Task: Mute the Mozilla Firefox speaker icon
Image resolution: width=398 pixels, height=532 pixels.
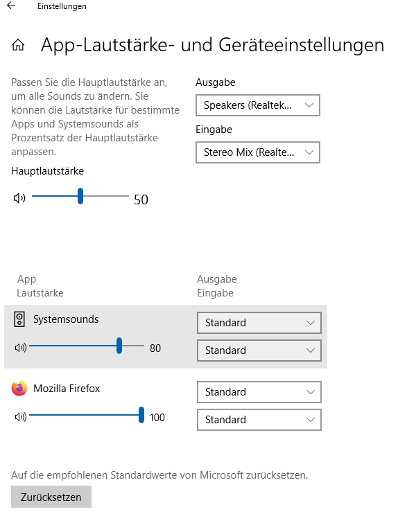Action: (x=20, y=416)
